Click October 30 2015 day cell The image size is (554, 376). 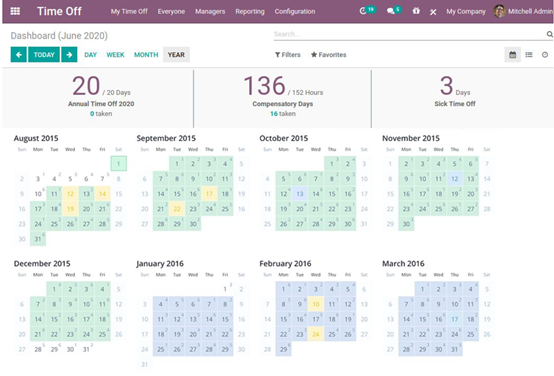click(348, 224)
